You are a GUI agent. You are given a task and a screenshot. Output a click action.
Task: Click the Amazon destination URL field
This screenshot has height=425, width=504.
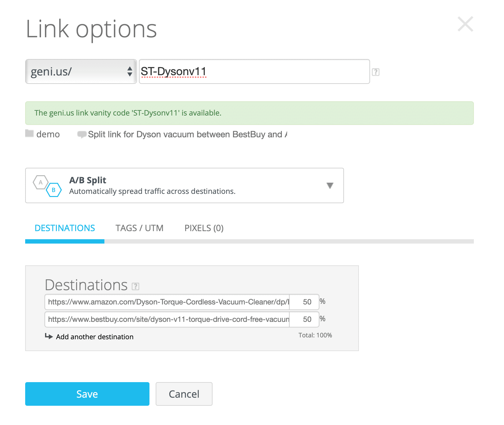pyautogui.click(x=167, y=302)
